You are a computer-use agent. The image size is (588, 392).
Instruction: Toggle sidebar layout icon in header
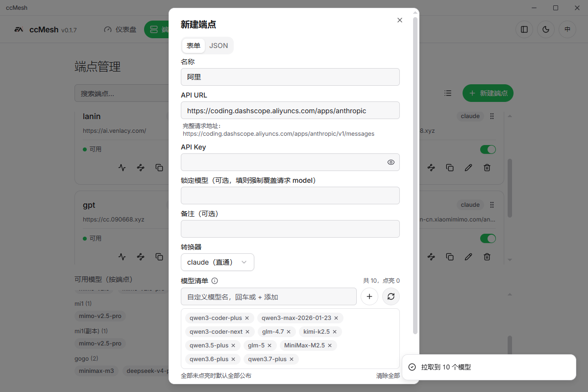[524, 29]
